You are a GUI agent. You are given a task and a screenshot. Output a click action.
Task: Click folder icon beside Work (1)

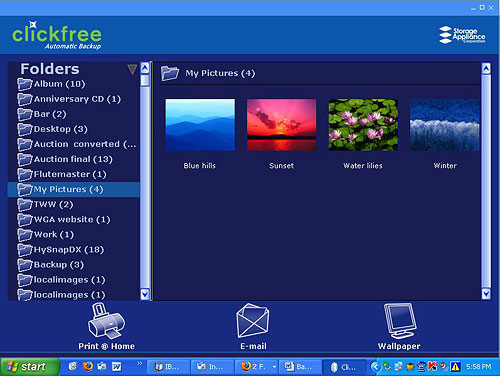click(25, 235)
